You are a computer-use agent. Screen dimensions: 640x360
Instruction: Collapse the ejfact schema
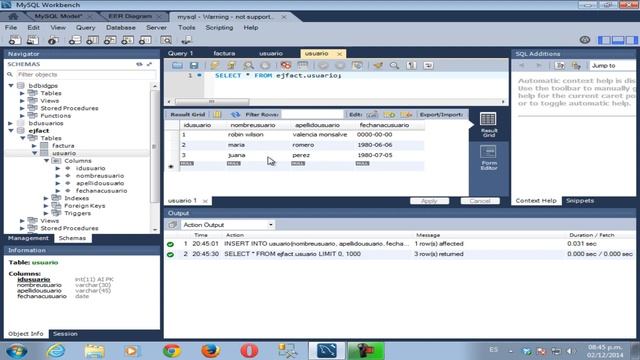pos(11,131)
